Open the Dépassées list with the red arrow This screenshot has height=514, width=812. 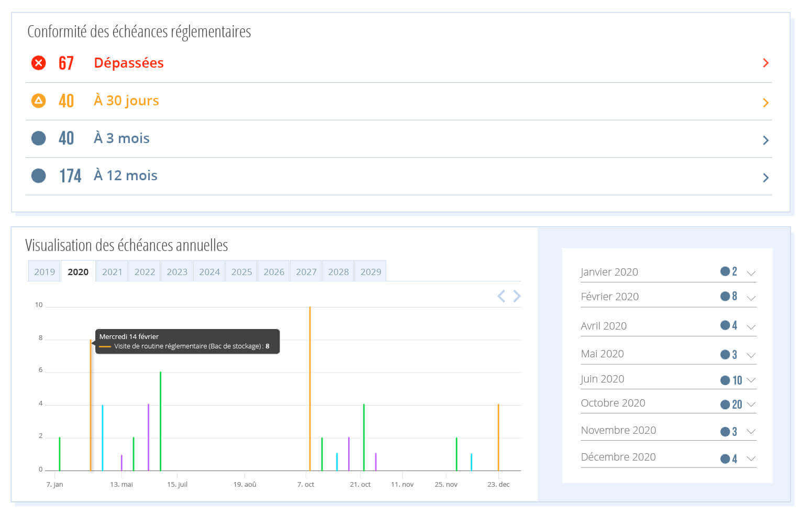[765, 63]
